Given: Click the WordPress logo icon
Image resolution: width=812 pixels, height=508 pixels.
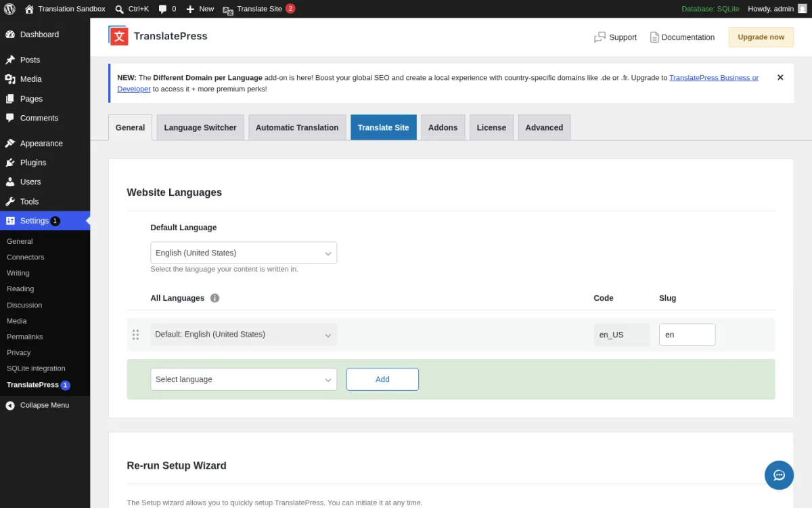Looking at the screenshot, I should (x=9, y=9).
